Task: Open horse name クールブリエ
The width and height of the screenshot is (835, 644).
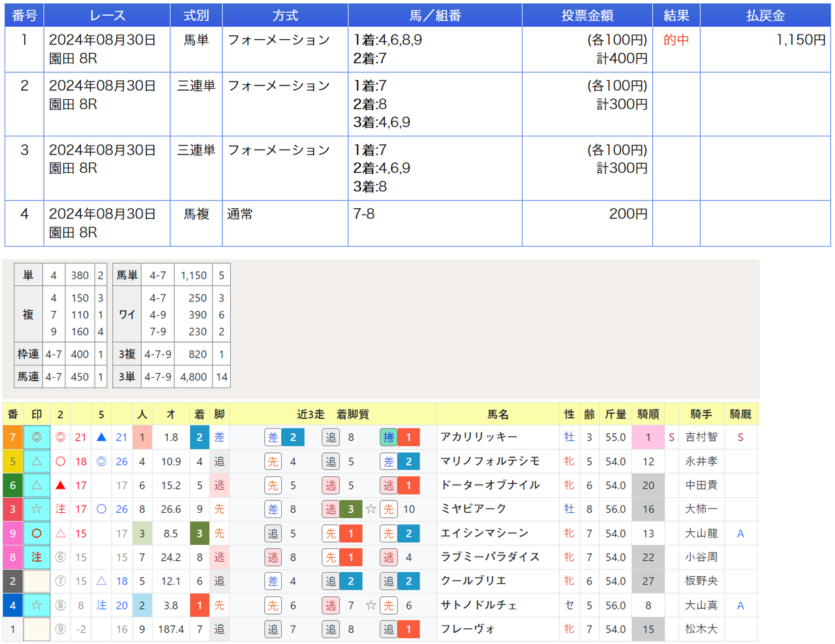Action: point(473,581)
